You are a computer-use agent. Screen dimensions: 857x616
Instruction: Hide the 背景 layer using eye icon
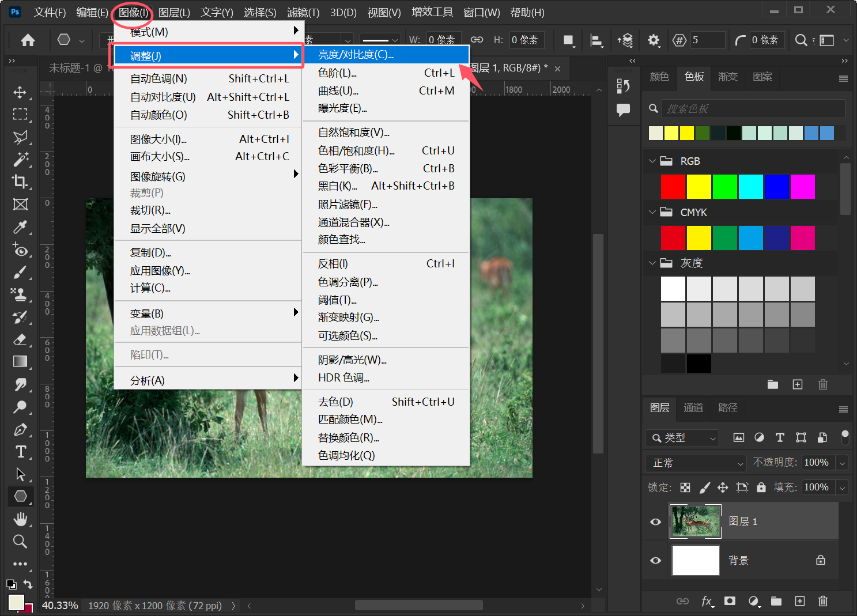pos(656,561)
